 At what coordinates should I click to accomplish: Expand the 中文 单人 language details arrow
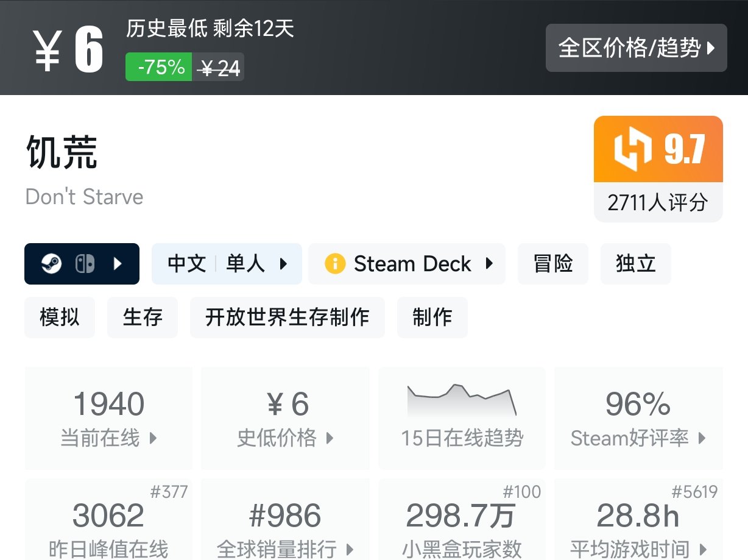(x=283, y=264)
